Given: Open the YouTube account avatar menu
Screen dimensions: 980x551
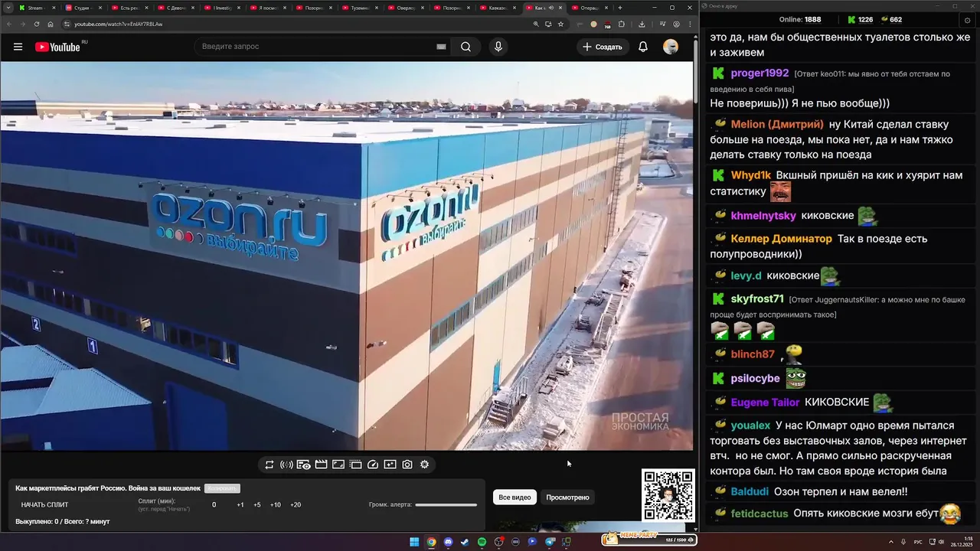Looking at the screenshot, I should coord(671,47).
